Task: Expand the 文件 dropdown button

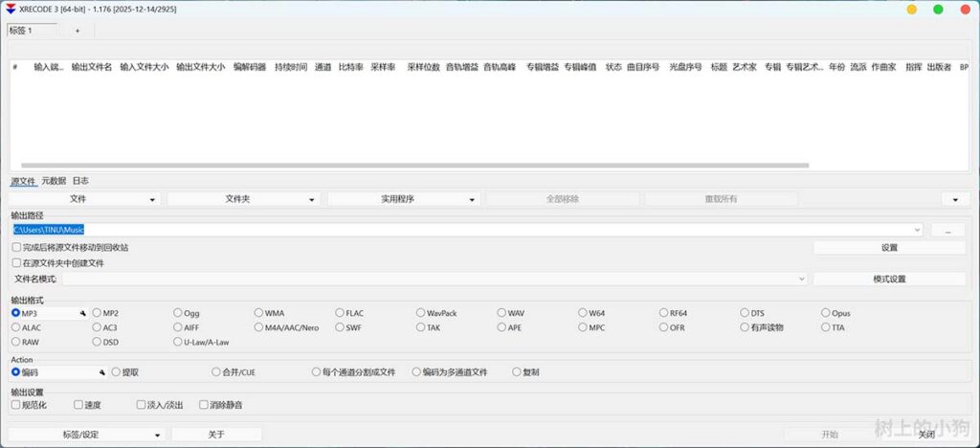Action: tap(84, 199)
